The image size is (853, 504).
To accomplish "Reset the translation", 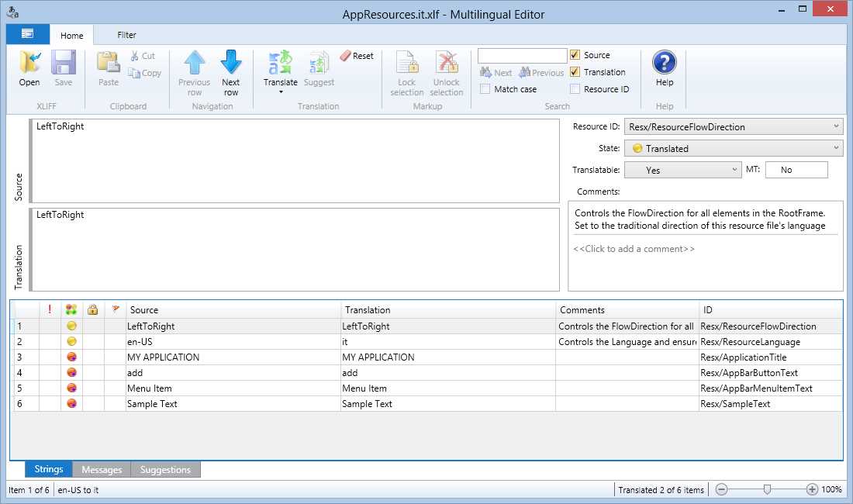I will (357, 56).
